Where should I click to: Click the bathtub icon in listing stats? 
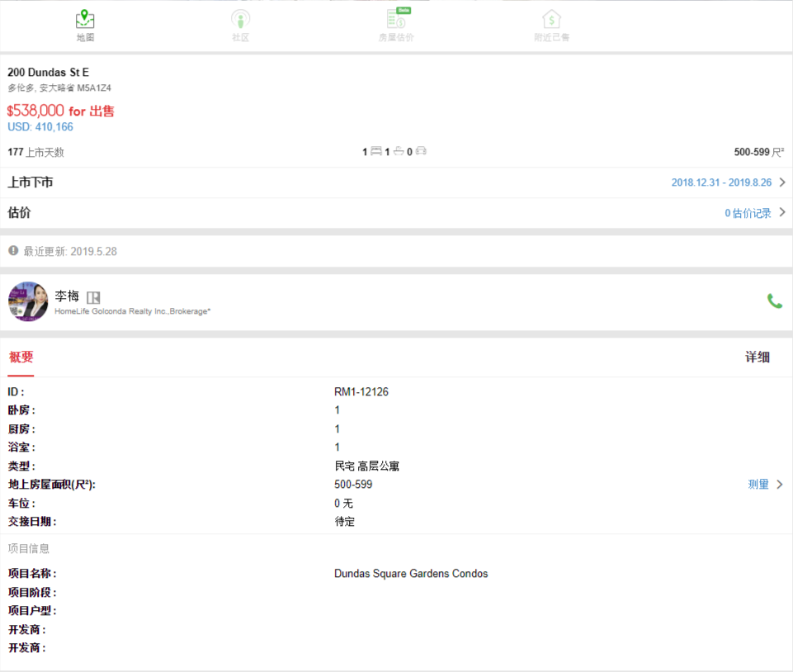(398, 152)
